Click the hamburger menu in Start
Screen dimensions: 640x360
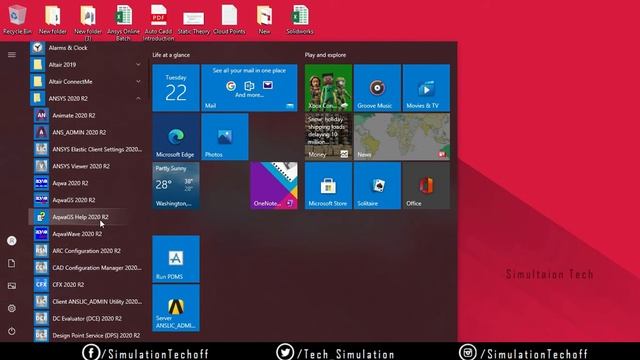12,54
